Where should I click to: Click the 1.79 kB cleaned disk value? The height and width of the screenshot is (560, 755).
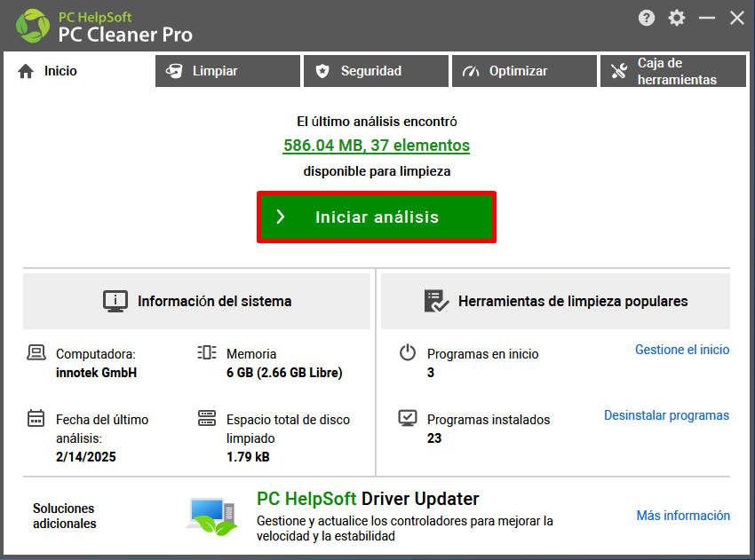248,457
